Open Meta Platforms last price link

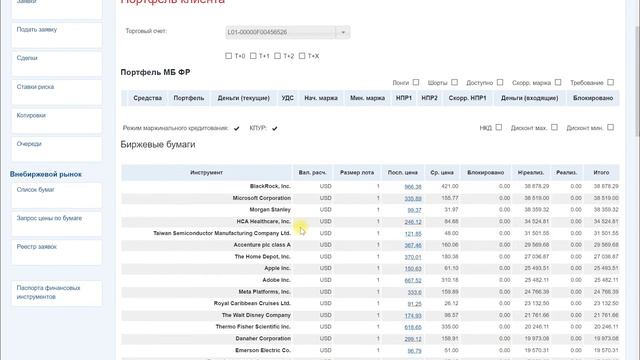pyautogui.click(x=414, y=292)
